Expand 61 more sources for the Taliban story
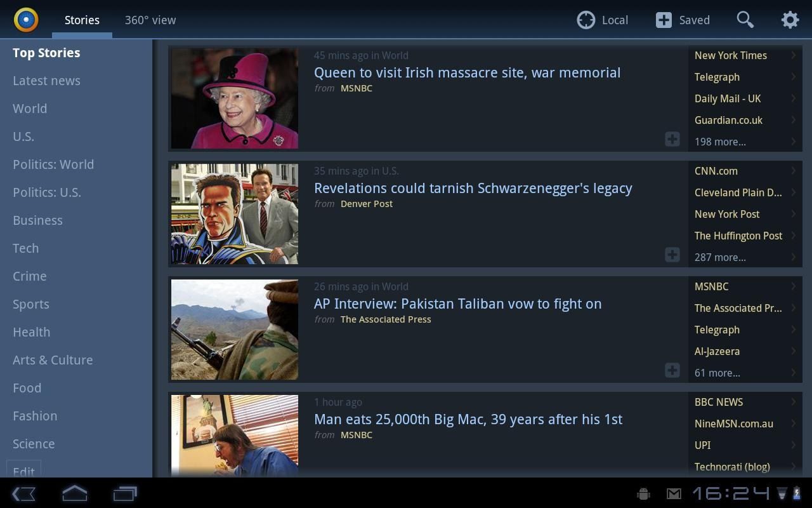812x508 pixels. coord(717,373)
